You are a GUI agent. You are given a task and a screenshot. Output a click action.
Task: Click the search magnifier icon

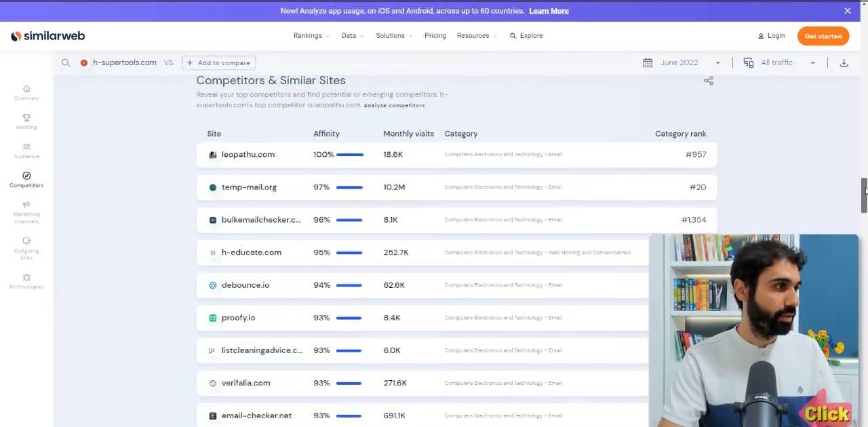tap(66, 62)
